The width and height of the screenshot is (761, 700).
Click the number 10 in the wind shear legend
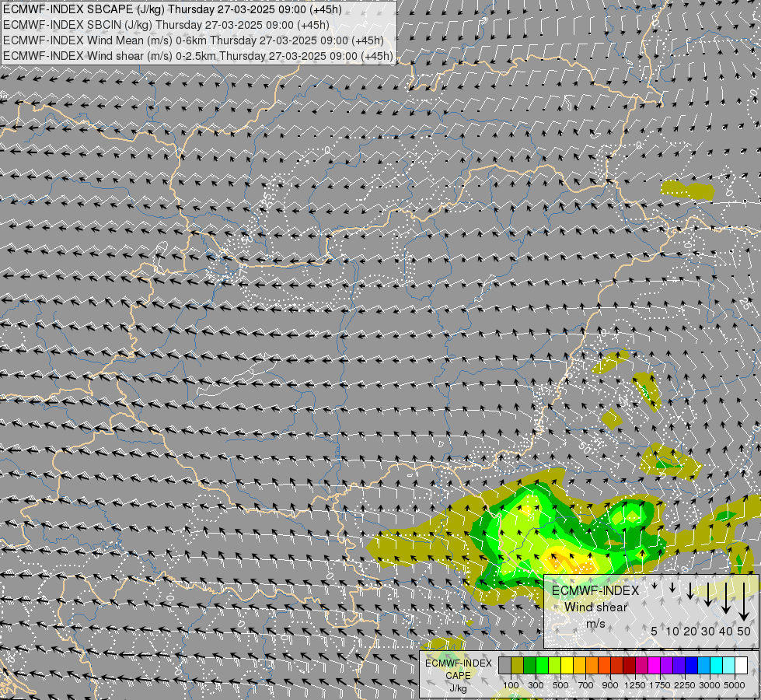click(x=672, y=631)
